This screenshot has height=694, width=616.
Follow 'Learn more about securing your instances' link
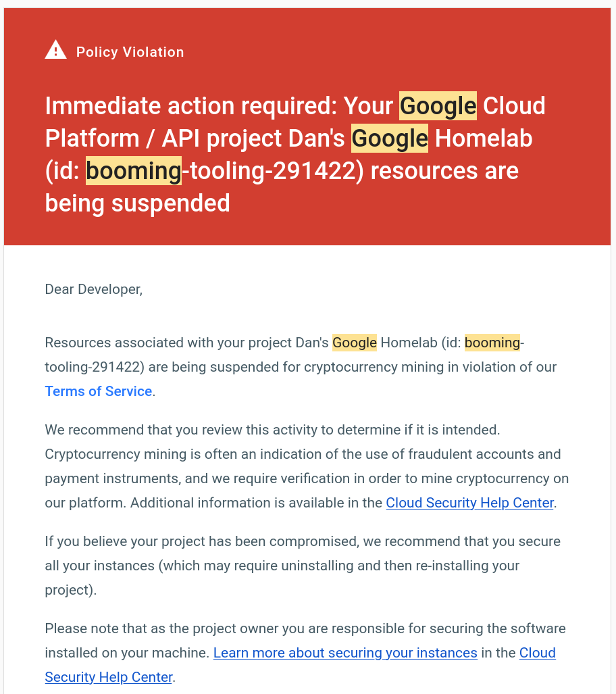(x=345, y=653)
